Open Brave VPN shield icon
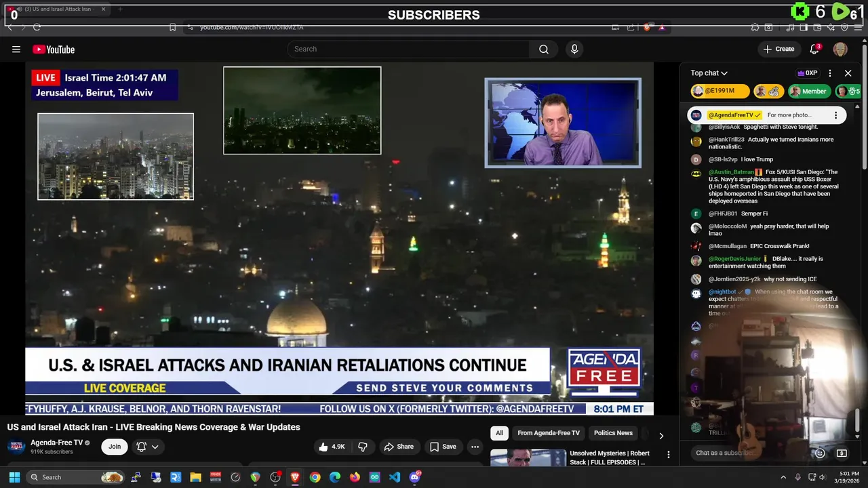Viewport: 868px width, 488px height. (x=844, y=27)
